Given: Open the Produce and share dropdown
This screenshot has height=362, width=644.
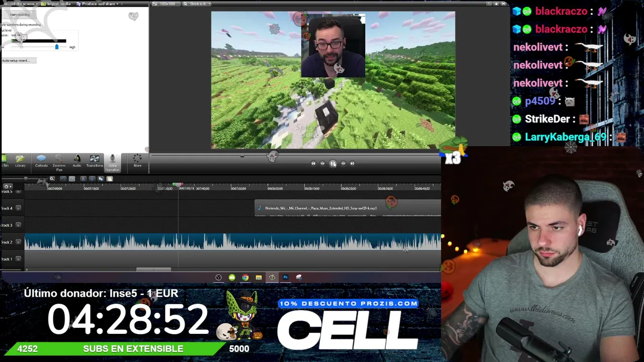Looking at the screenshot, I should pyautogui.click(x=98, y=4).
